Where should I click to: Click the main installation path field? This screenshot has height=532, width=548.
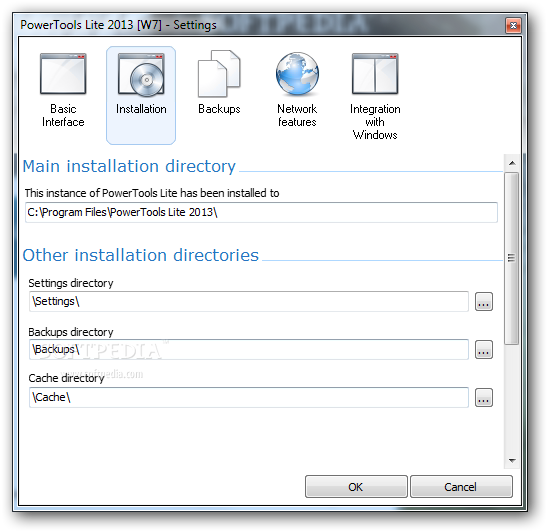pyautogui.click(x=261, y=212)
